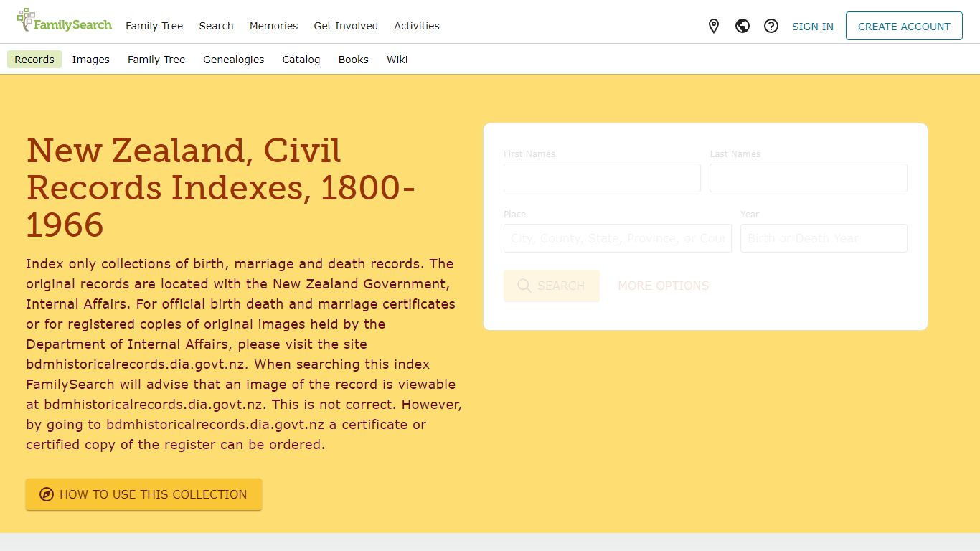Open the globe language selector
The image size is (980, 551).
[x=743, y=27]
